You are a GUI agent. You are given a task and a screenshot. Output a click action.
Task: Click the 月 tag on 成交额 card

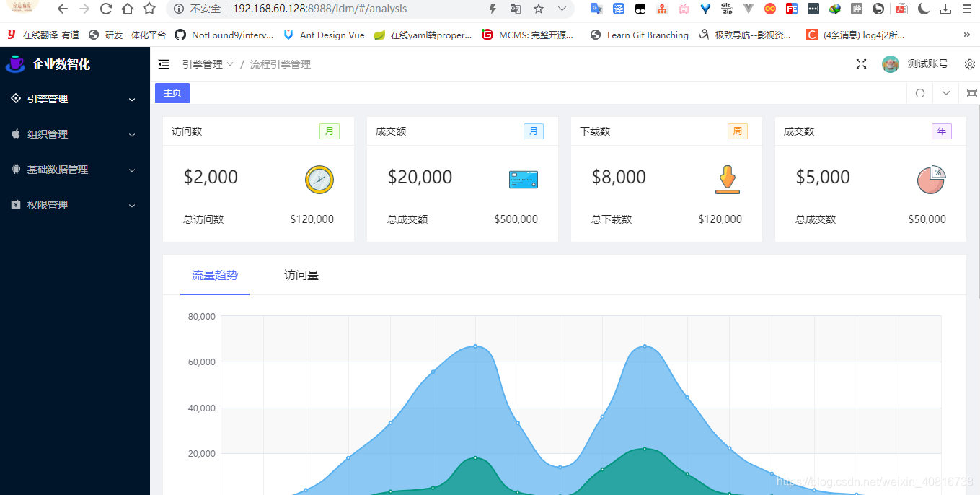(534, 131)
